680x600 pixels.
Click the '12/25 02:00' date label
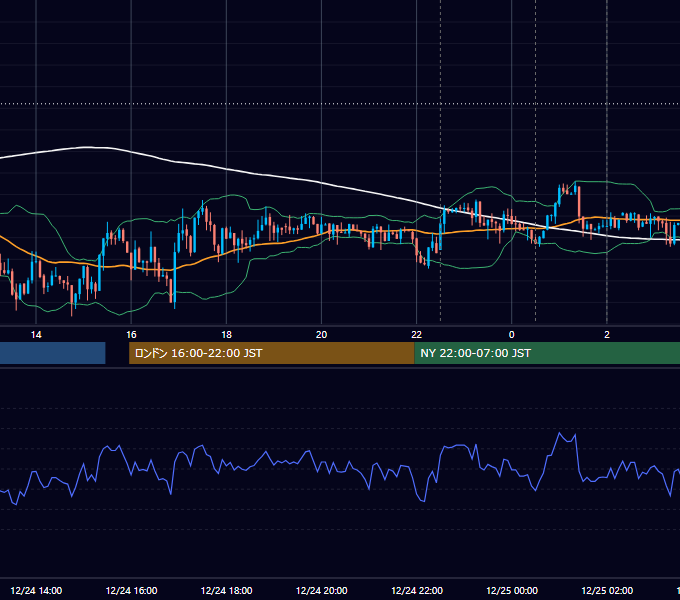point(607,590)
